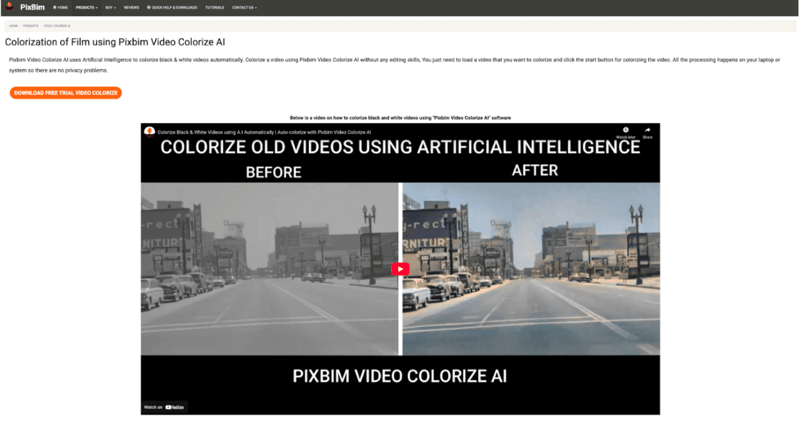Image resolution: width=800 pixels, height=427 pixels.
Task: Click the PixBim brand name text
Action: point(33,7)
